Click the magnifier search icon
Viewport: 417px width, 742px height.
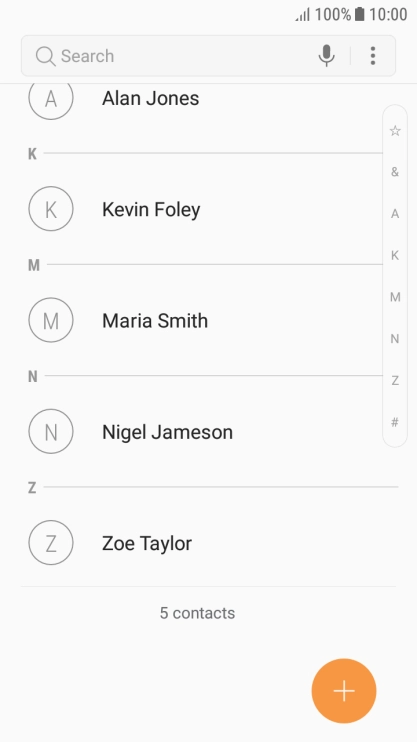[45, 56]
